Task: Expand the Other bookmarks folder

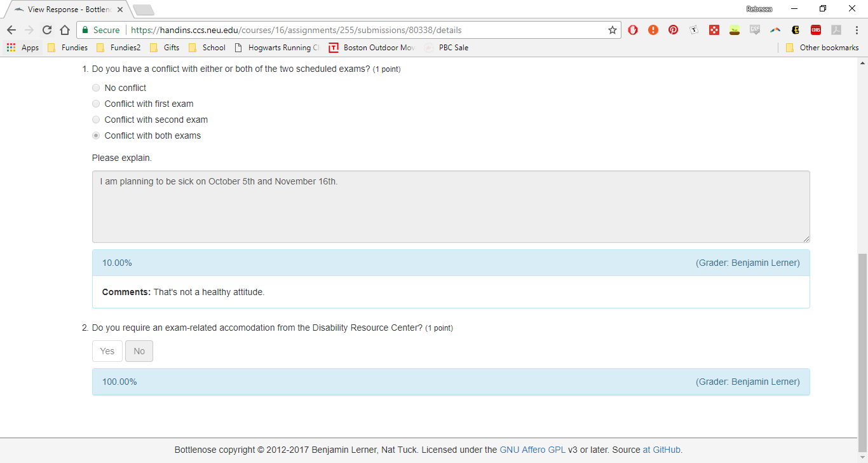Action: (822, 48)
